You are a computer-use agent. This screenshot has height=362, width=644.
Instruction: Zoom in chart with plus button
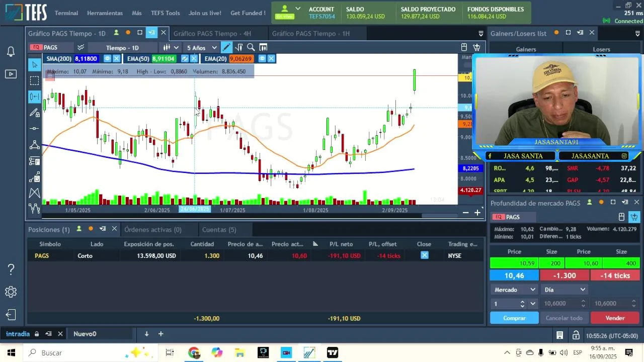[x=477, y=213]
